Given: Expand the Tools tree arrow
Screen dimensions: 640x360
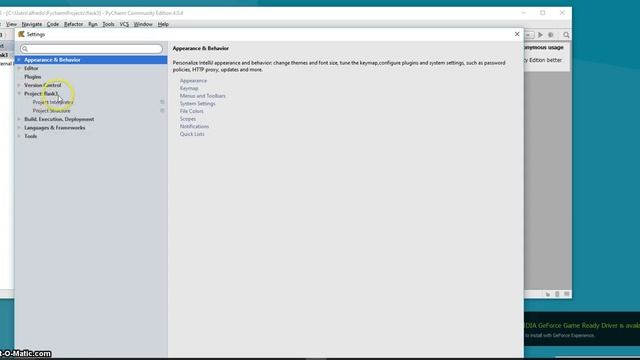Looking at the screenshot, I should [19, 136].
